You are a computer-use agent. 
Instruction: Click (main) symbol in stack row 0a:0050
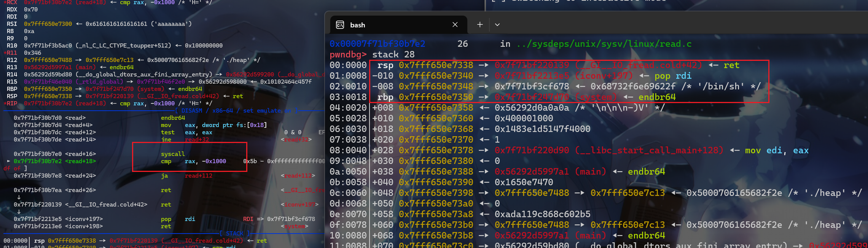[x=590, y=172]
